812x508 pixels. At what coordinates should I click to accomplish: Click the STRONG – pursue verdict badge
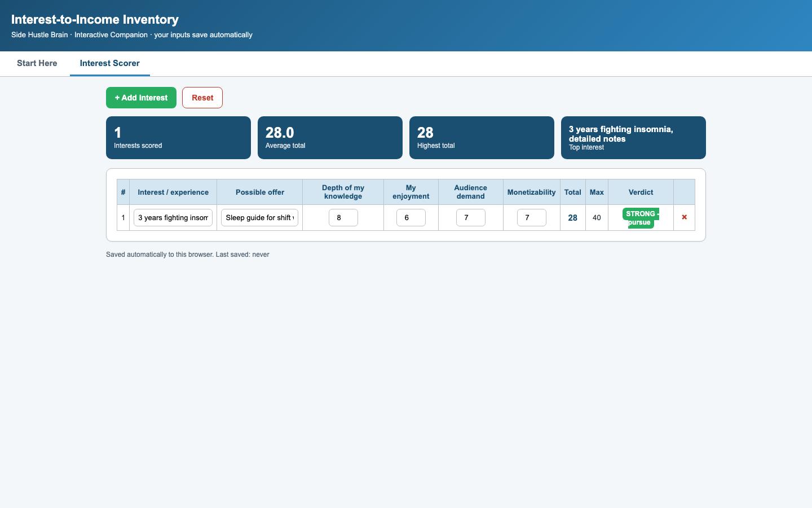click(x=641, y=218)
